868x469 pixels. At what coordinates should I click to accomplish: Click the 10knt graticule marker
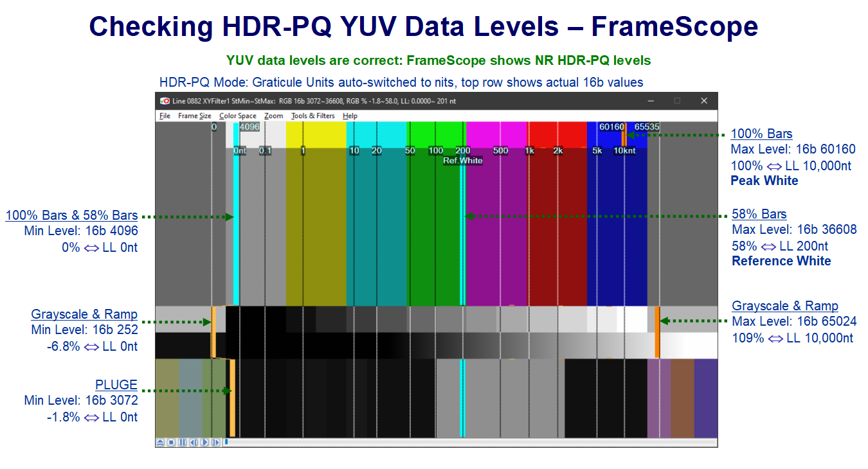tap(624, 150)
